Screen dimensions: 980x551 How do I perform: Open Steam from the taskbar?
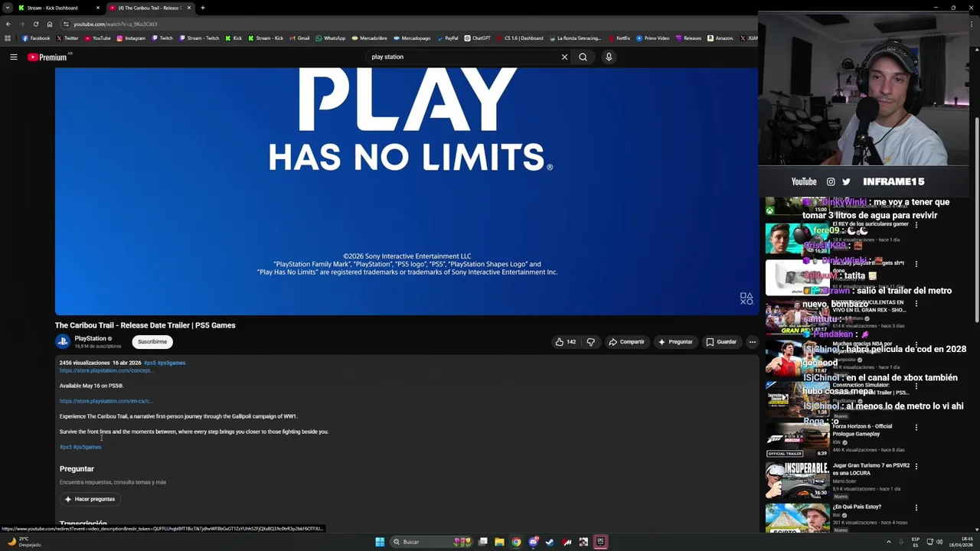click(x=550, y=542)
